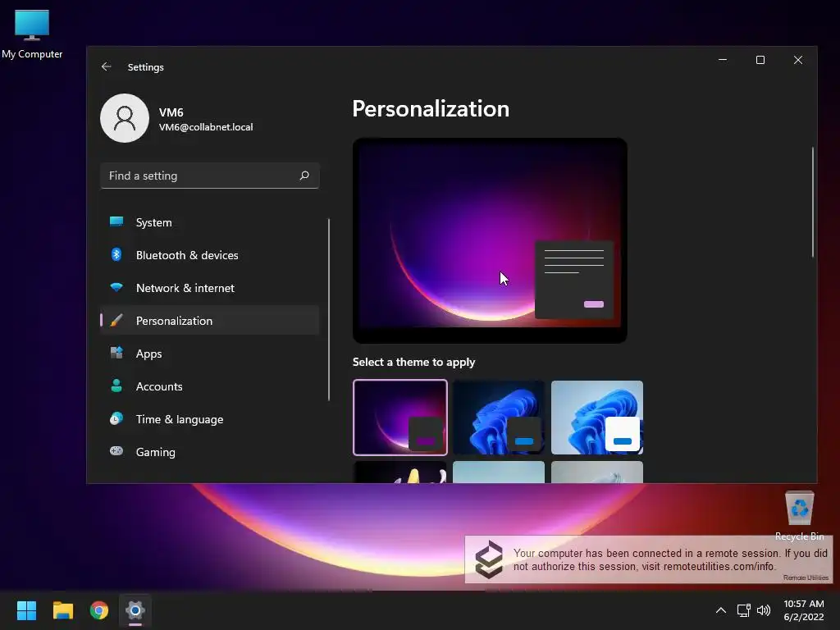Click the volume speaker tray icon
Image resolution: width=840 pixels, height=630 pixels.
coord(764,610)
